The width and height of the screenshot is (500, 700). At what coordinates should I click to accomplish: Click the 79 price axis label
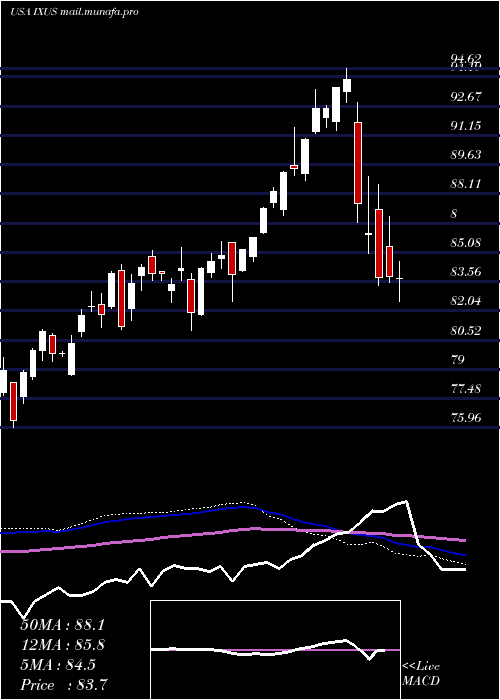point(458,360)
